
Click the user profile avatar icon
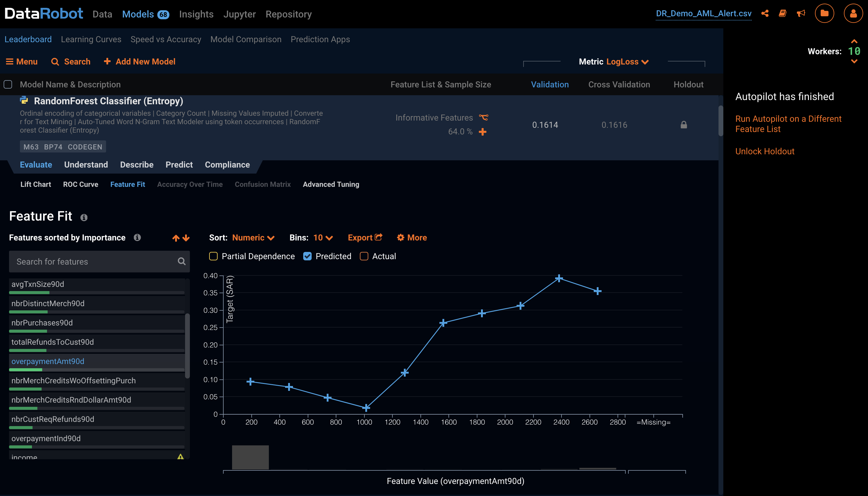tap(853, 13)
